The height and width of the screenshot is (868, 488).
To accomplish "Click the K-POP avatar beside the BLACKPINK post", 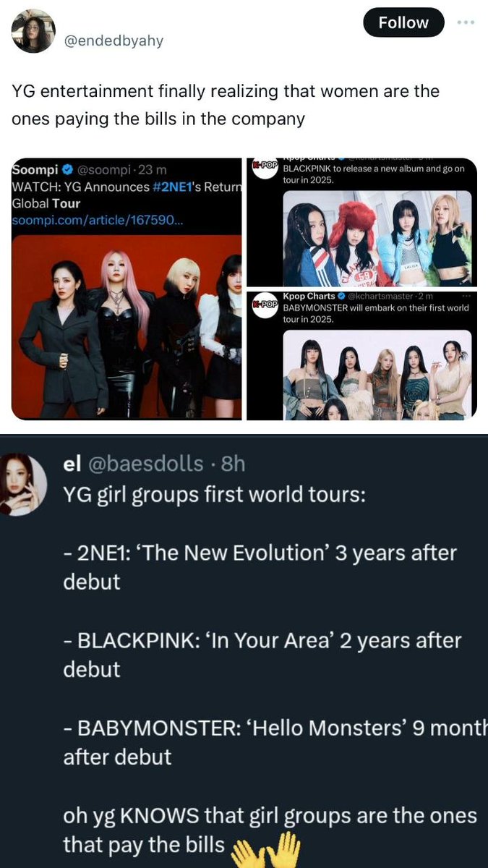I will click(x=263, y=167).
